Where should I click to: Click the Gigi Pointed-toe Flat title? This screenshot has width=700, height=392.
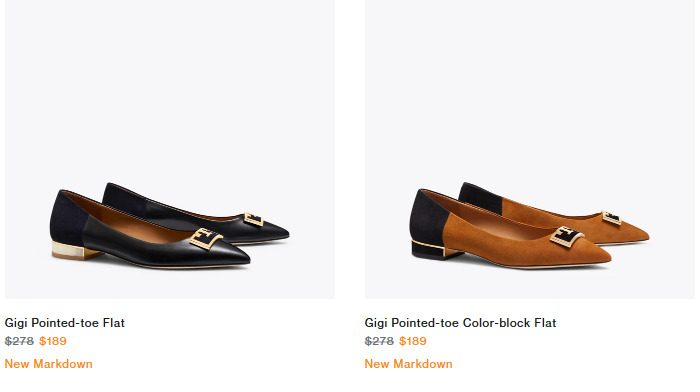coord(65,323)
